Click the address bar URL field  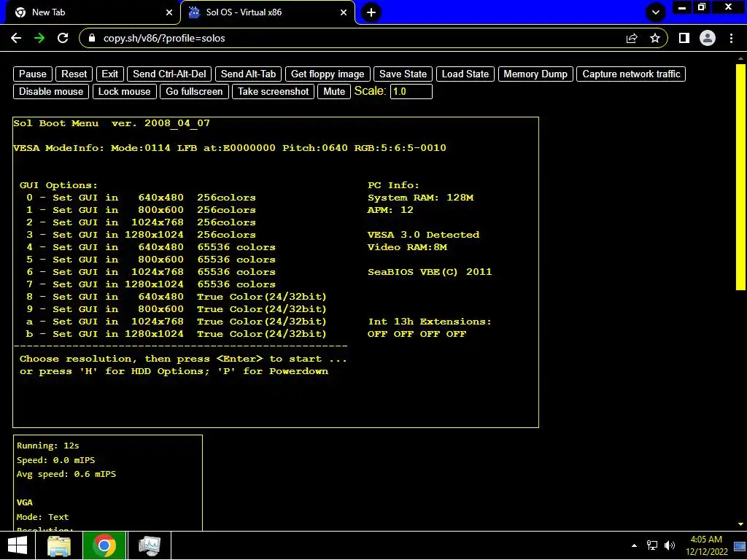click(x=352, y=38)
